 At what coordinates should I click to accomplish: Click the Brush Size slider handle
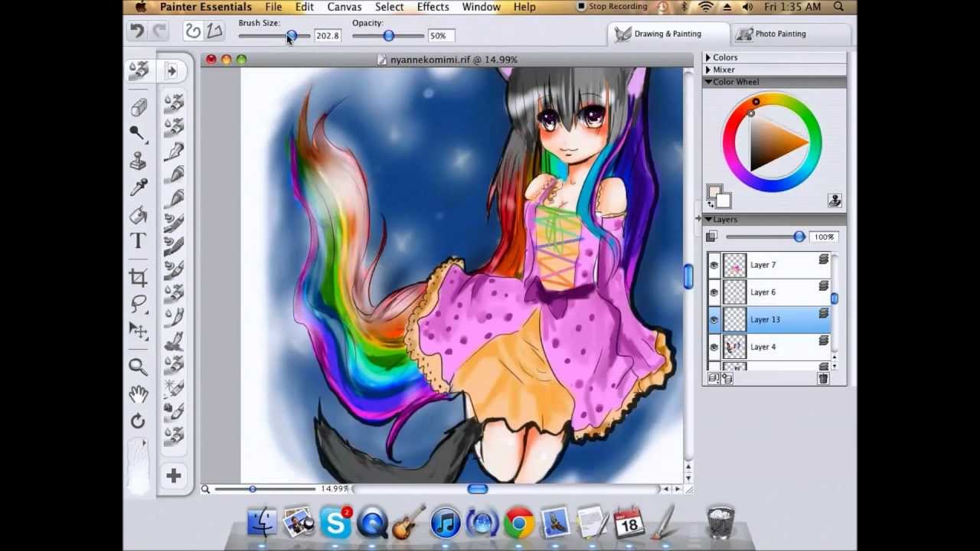click(292, 36)
